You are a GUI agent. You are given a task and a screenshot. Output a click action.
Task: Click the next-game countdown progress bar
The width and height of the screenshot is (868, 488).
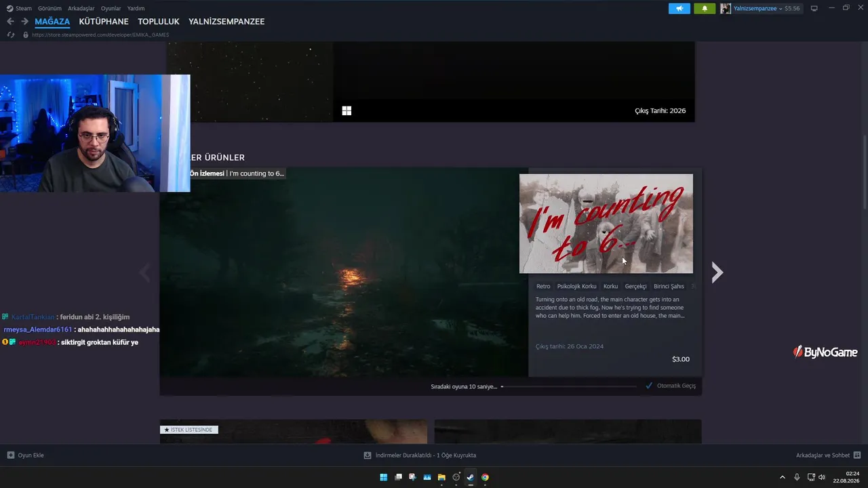click(569, 386)
